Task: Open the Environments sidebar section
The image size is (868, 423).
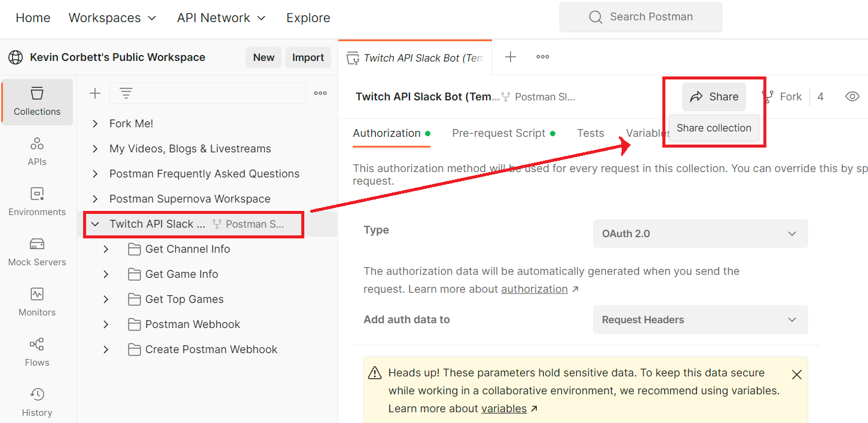Action: click(37, 201)
